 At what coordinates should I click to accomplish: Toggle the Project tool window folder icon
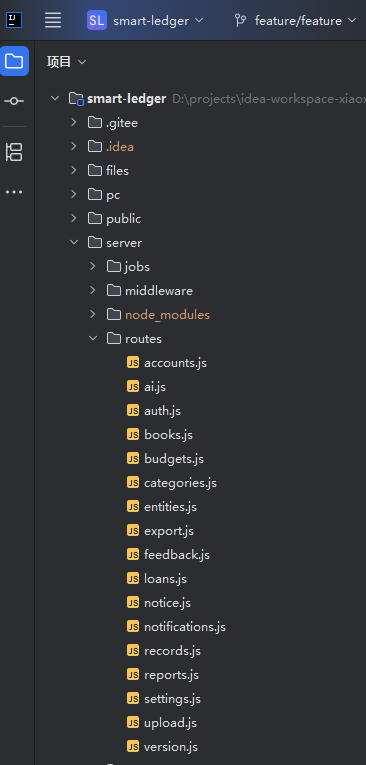click(x=14, y=61)
